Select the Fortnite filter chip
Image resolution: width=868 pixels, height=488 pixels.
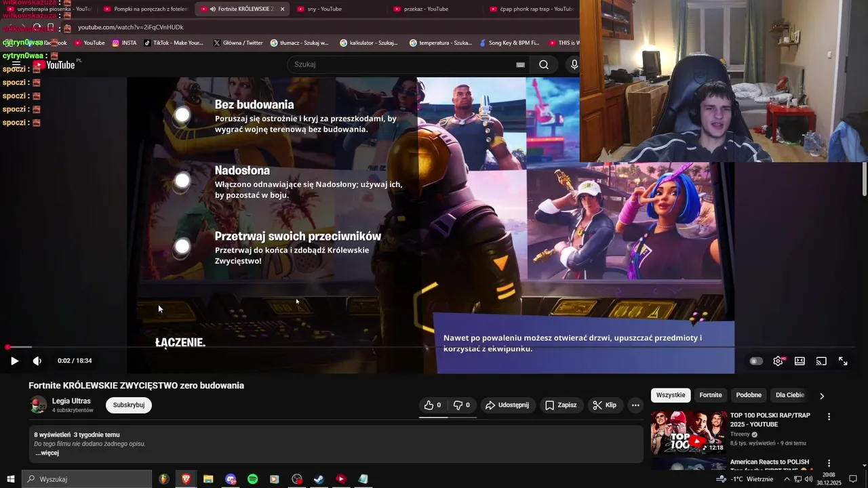click(711, 395)
